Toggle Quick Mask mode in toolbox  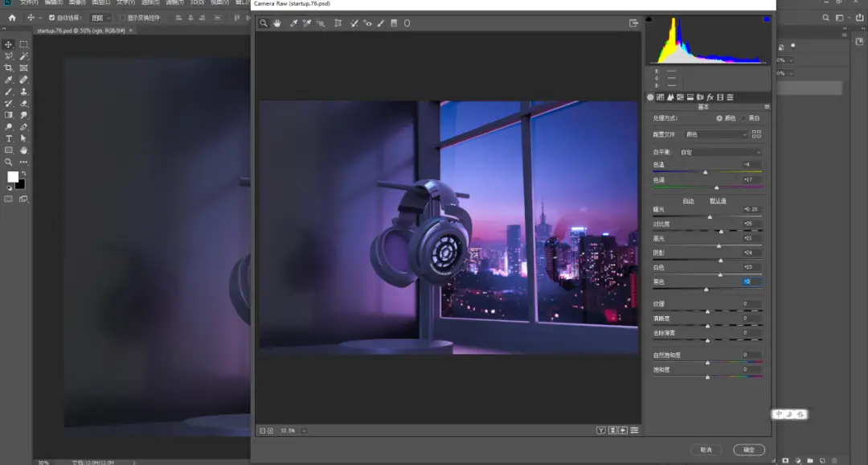point(8,199)
